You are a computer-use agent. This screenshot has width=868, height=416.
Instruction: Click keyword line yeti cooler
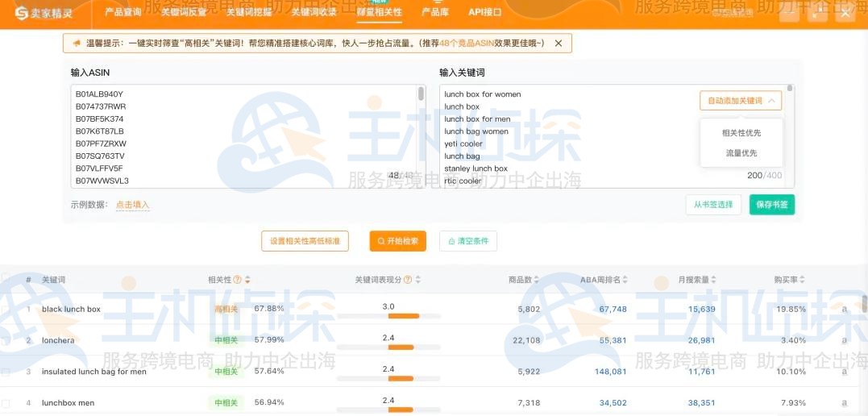(463, 144)
